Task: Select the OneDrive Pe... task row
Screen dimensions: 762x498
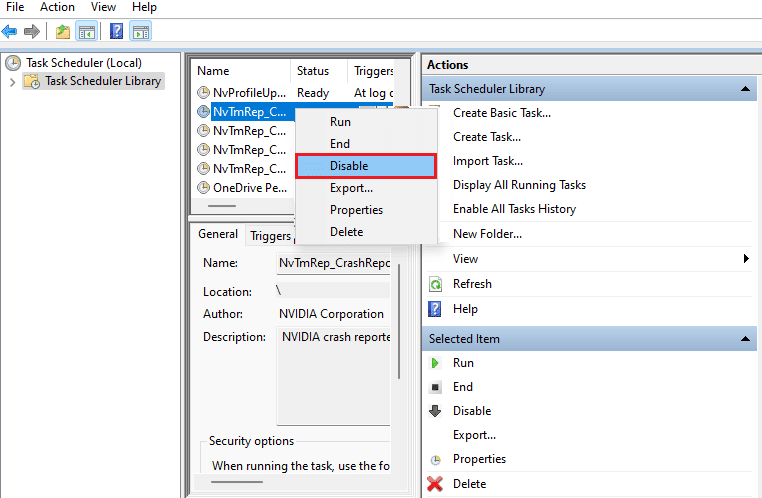Action: click(x=244, y=188)
